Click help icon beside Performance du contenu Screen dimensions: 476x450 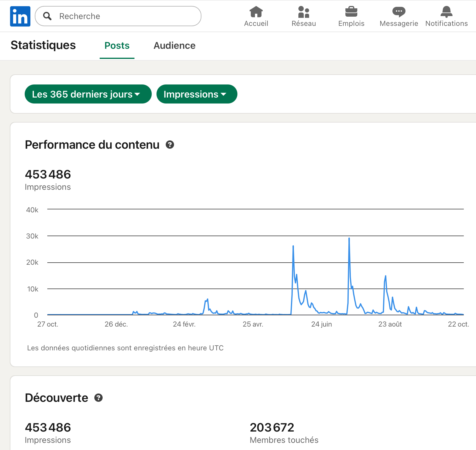tap(170, 145)
